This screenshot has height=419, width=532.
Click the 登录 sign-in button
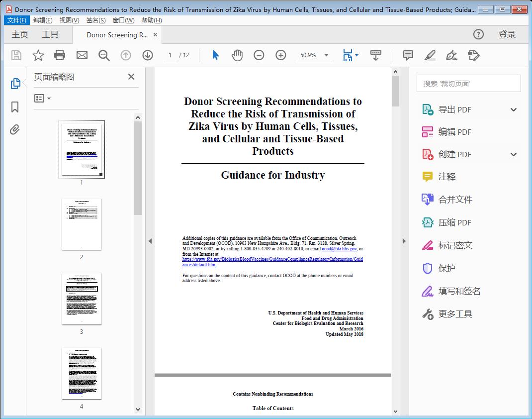(x=507, y=34)
